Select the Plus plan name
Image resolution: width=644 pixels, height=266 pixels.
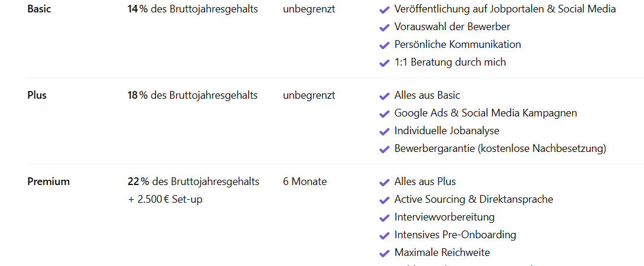(x=37, y=95)
